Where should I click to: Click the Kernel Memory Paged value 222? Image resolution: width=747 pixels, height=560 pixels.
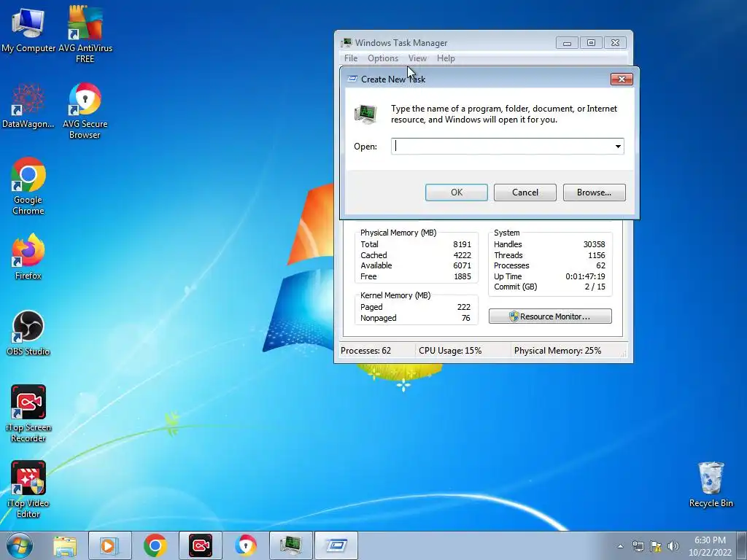pyautogui.click(x=463, y=307)
